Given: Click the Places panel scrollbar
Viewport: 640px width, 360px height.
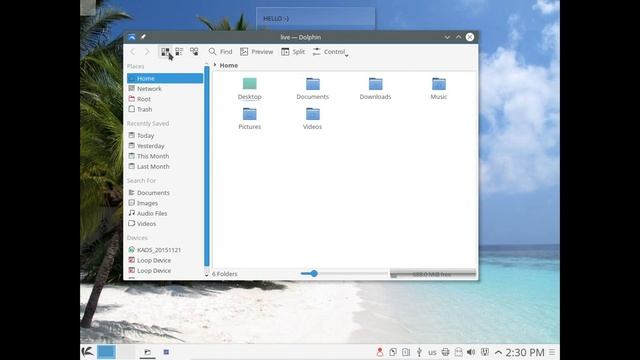Looking at the screenshot, I should point(207,166).
